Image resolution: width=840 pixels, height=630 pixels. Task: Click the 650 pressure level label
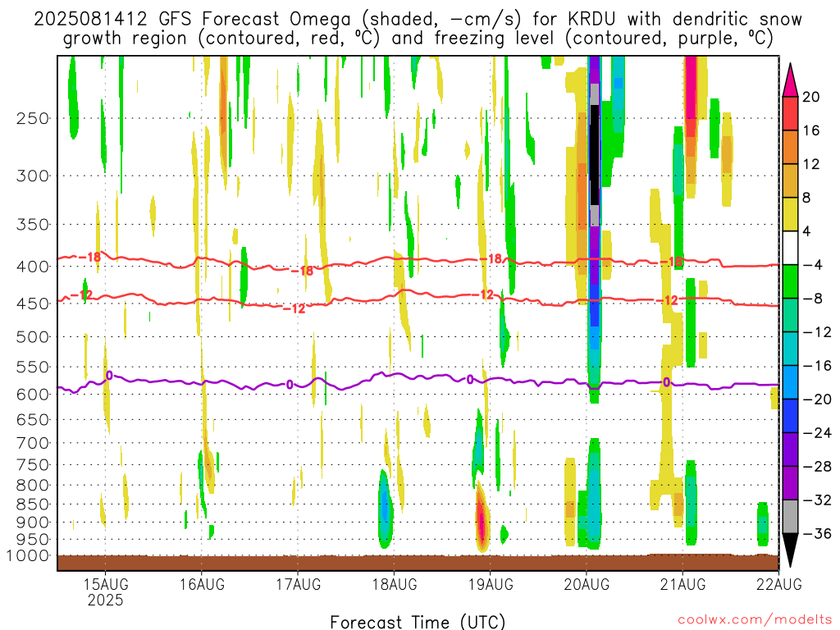pyautogui.click(x=33, y=419)
